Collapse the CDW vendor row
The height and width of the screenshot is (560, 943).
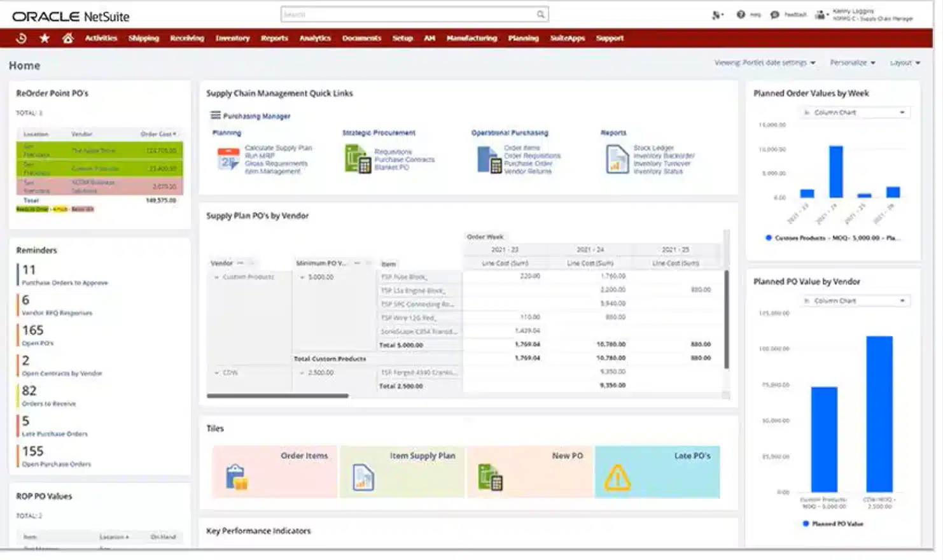216,373
